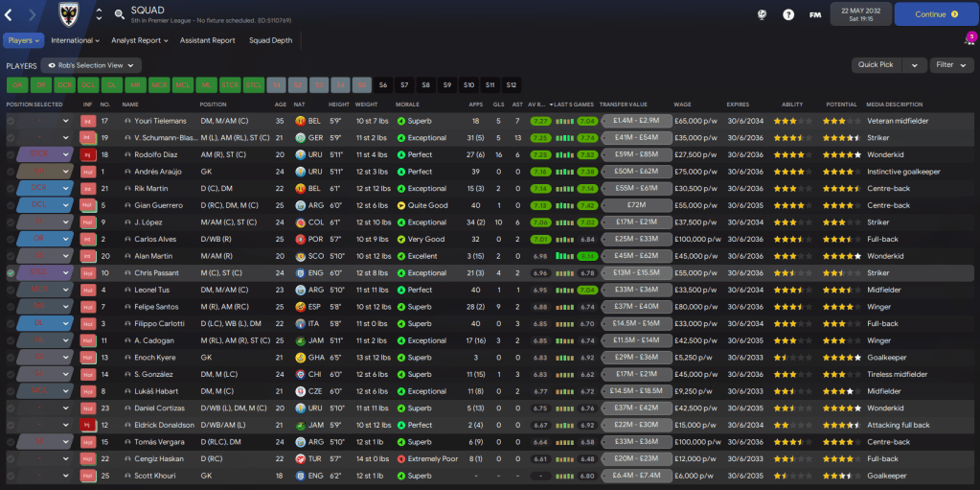Click the GK position slot button
This screenshot has height=490, width=980.
pos(16,84)
